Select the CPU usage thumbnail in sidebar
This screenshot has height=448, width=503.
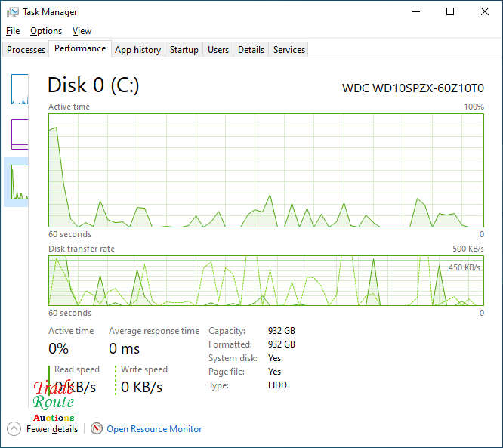(x=20, y=89)
